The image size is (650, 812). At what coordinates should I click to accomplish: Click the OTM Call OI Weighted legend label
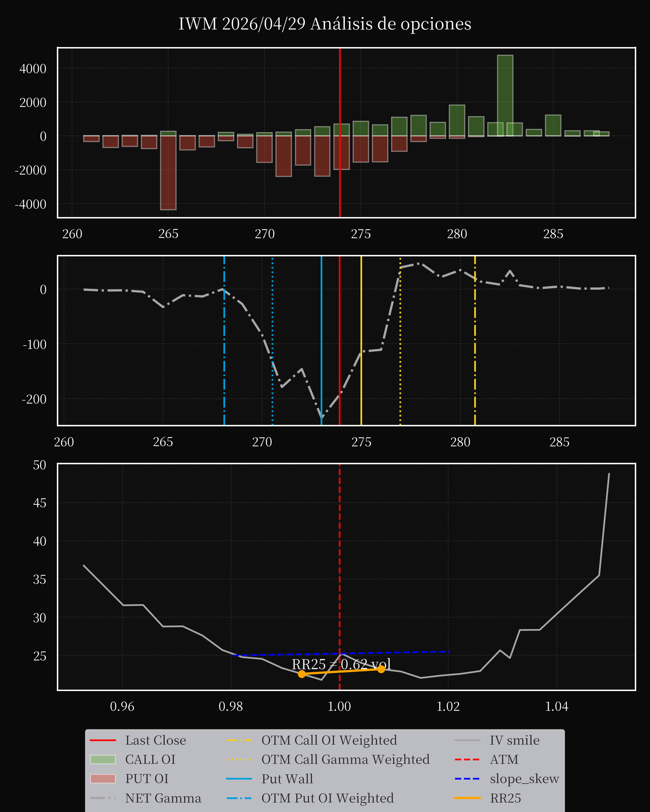329,741
